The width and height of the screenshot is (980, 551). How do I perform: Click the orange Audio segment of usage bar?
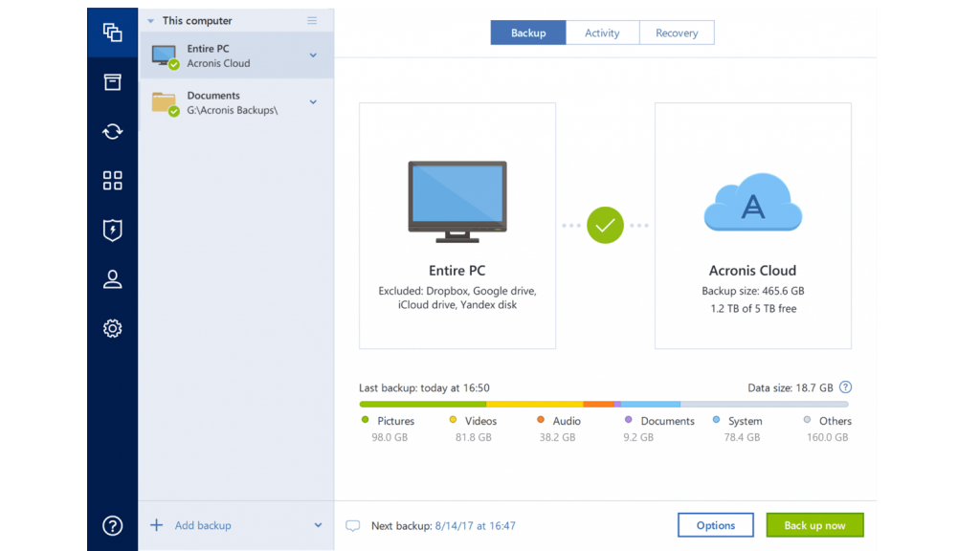pos(599,405)
